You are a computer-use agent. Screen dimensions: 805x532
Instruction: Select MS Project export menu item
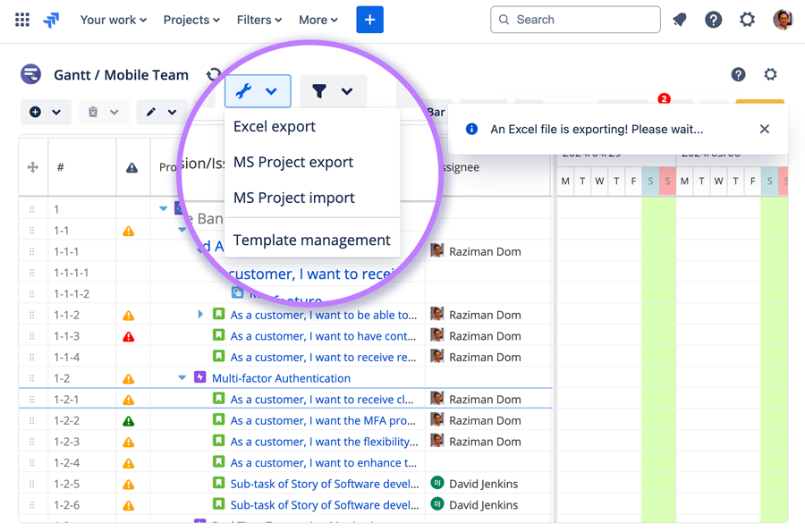point(312,162)
